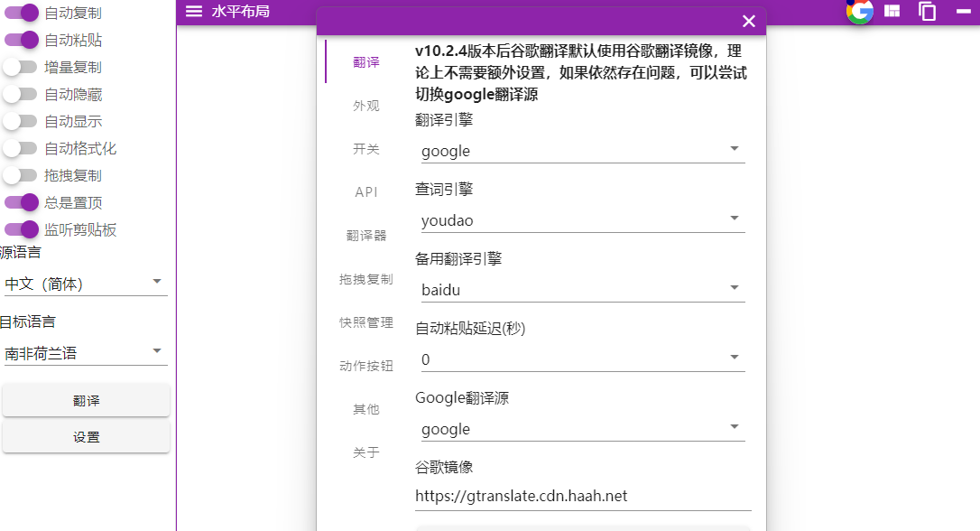Open the 外观 (appearance) settings section

coord(365,105)
